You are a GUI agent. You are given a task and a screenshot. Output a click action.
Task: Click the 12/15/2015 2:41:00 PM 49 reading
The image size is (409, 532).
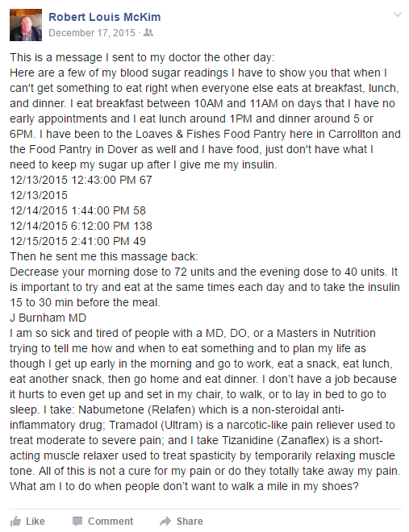tap(77, 241)
